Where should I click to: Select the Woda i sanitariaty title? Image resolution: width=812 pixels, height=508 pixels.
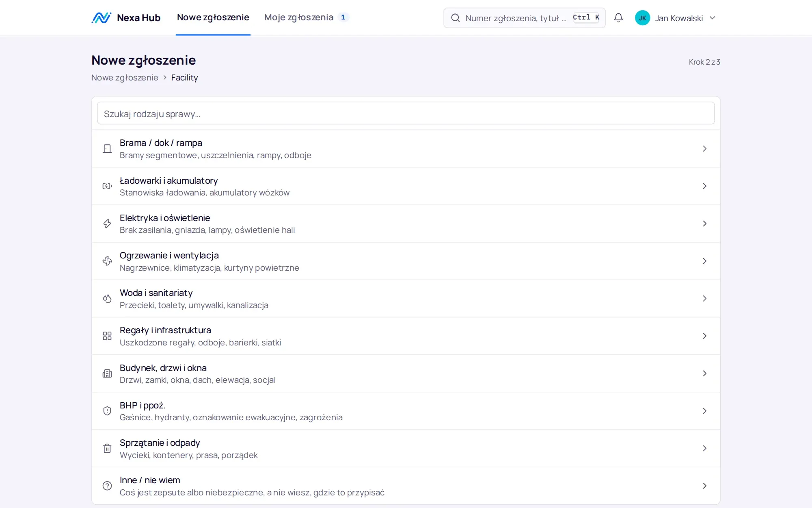[156, 293]
